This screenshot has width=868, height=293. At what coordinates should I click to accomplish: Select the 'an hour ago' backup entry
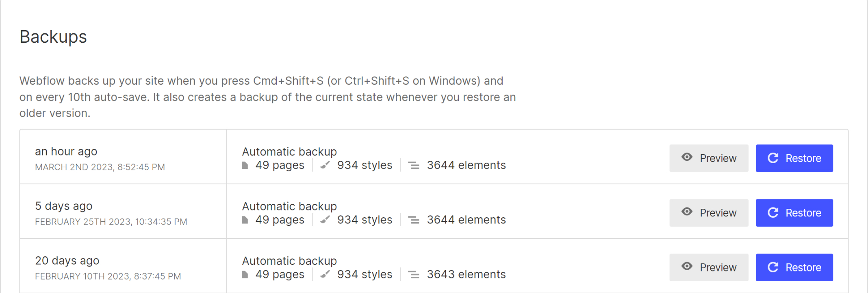66,151
